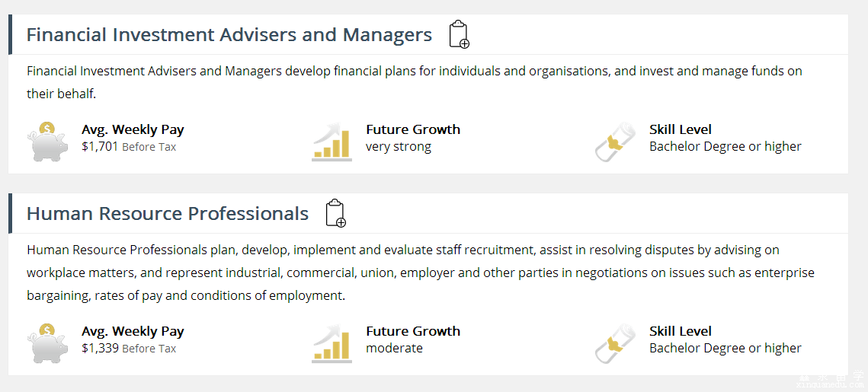Click Skill Level label in Human Resource card
The width and height of the screenshot is (868, 392).
coord(681,331)
